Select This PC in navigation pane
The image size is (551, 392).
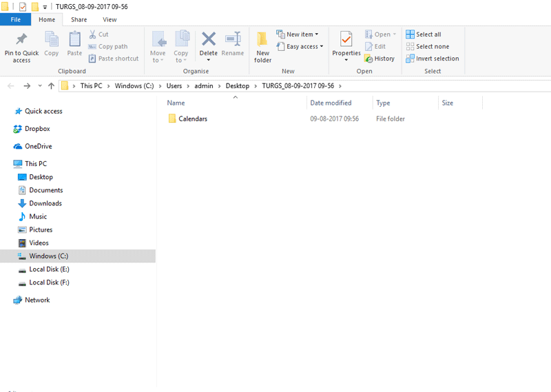[36, 163]
